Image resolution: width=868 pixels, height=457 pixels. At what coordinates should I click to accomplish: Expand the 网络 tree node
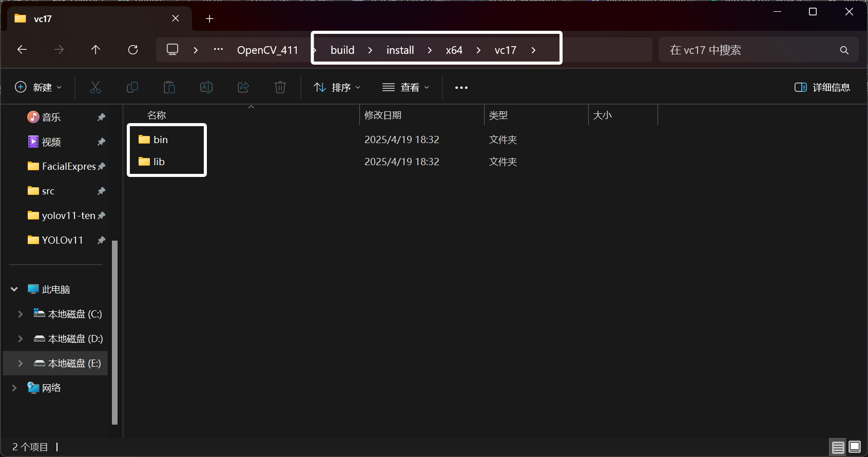pyautogui.click(x=14, y=388)
